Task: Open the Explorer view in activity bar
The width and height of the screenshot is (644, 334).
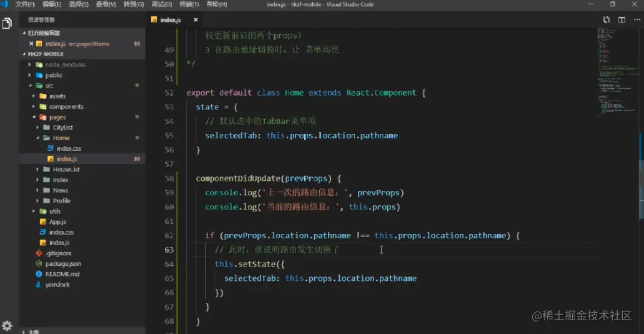Action: coord(7,24)
